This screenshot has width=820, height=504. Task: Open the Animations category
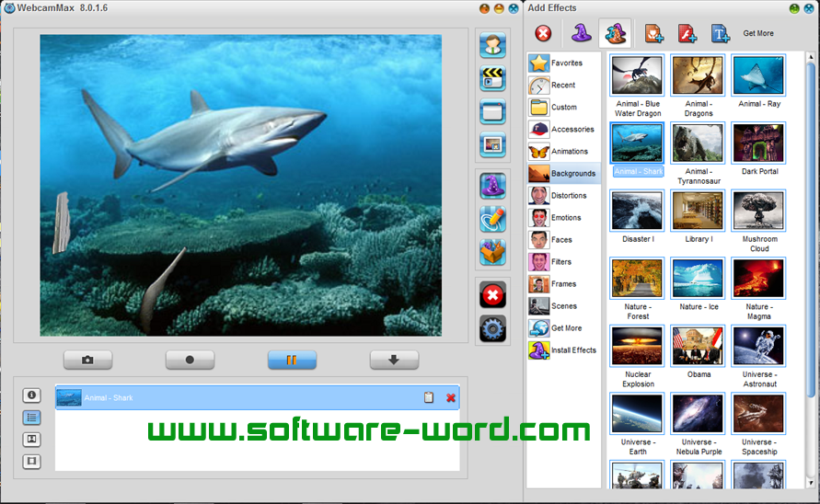564,151
